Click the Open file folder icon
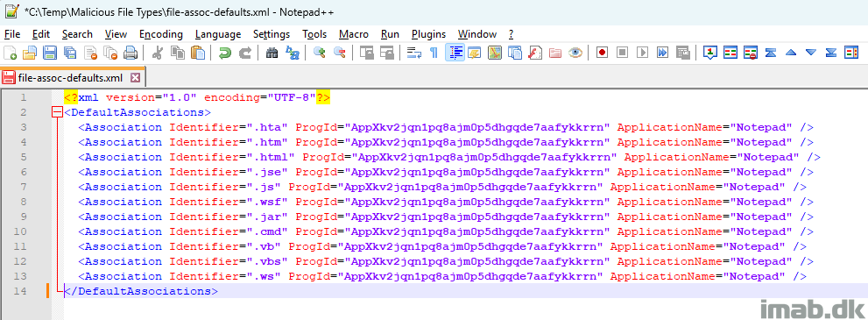Screen dimensions: 868x320 [29, 53]
